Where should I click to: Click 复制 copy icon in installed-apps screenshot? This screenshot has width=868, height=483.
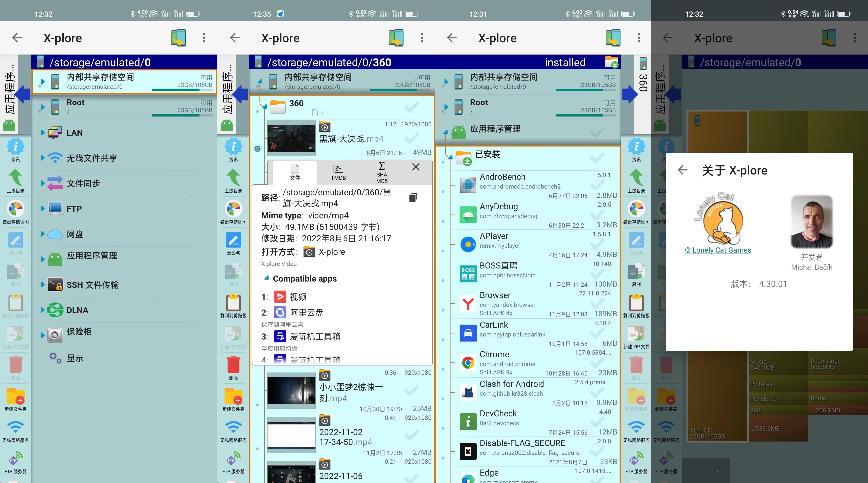(x=636, y=275)
